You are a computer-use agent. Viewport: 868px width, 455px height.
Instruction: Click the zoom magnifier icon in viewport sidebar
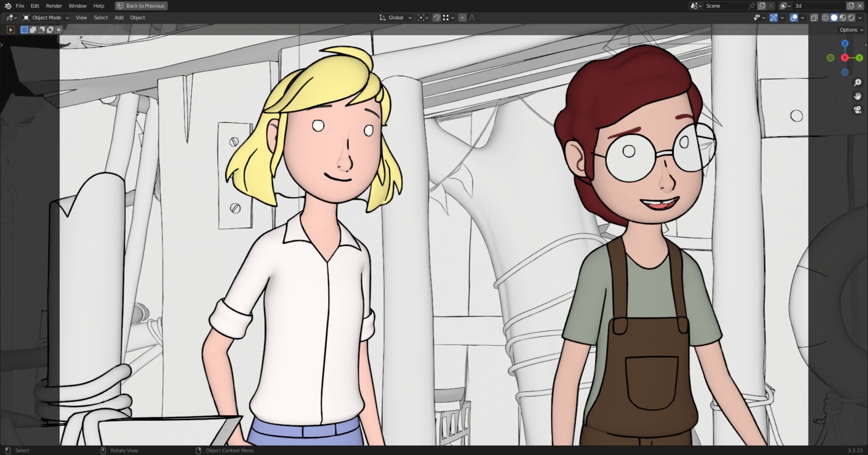coord(858,82)
